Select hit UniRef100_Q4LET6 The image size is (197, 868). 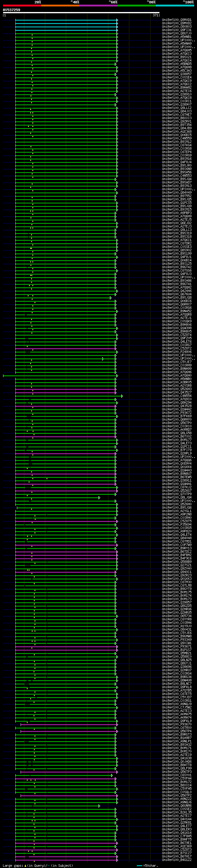click(177, 341)
